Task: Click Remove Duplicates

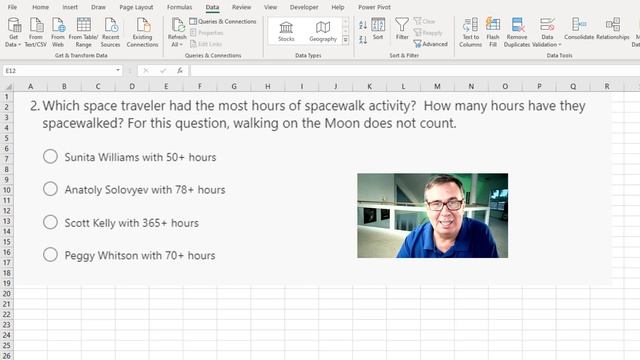Action: coord(517,32)
